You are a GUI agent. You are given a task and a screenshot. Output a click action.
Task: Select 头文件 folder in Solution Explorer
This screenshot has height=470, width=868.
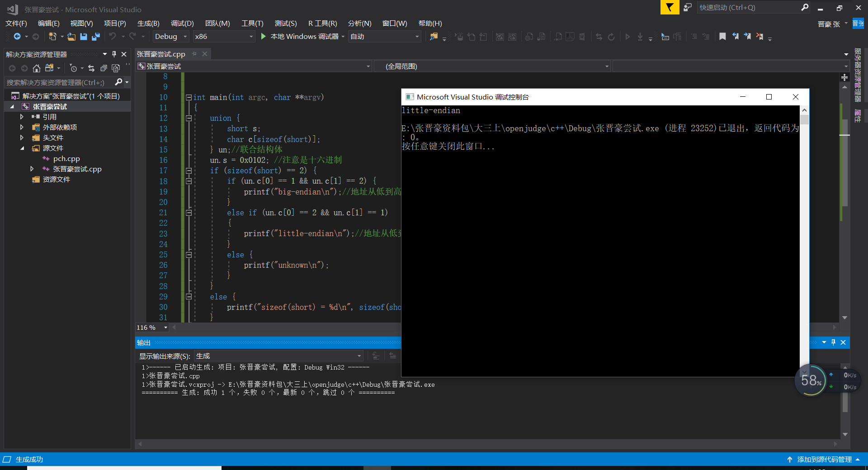[53, 138]
